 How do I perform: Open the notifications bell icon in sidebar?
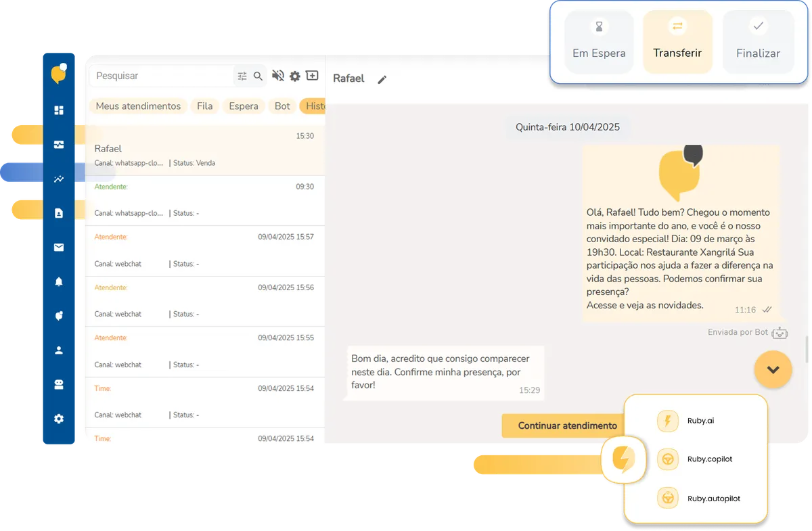click(x=59, y=282)
